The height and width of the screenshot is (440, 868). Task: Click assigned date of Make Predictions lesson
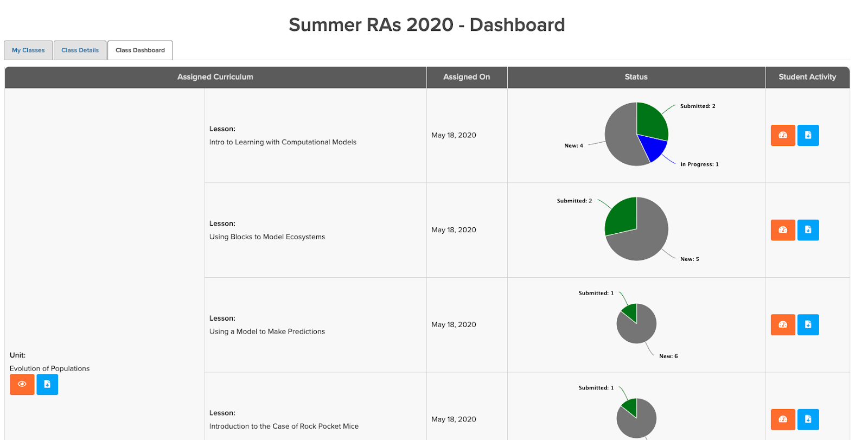(x=454, y=324)
